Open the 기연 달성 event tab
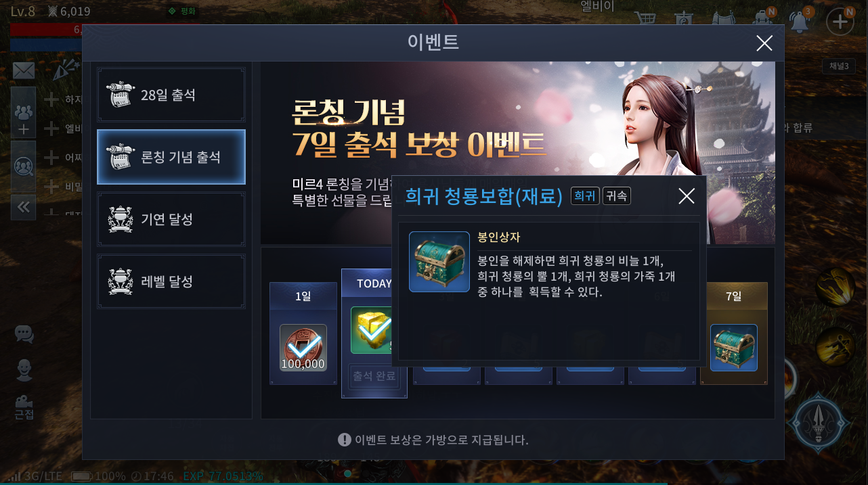The image size is (868, 485). pyautogui.click(x=171, y=219)
